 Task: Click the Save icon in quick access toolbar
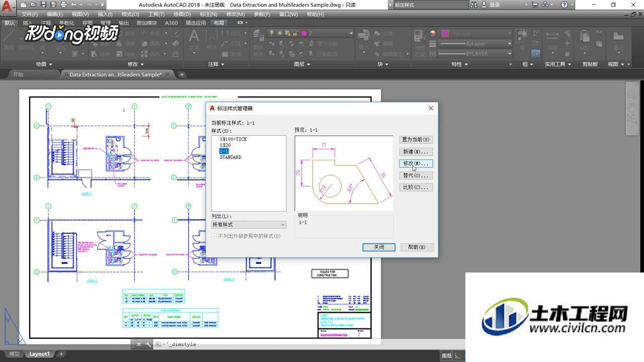point(44,5)
